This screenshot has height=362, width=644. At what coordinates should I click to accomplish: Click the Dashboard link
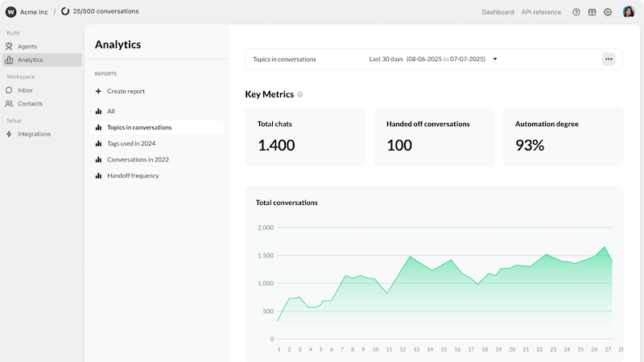pos(497,12)
